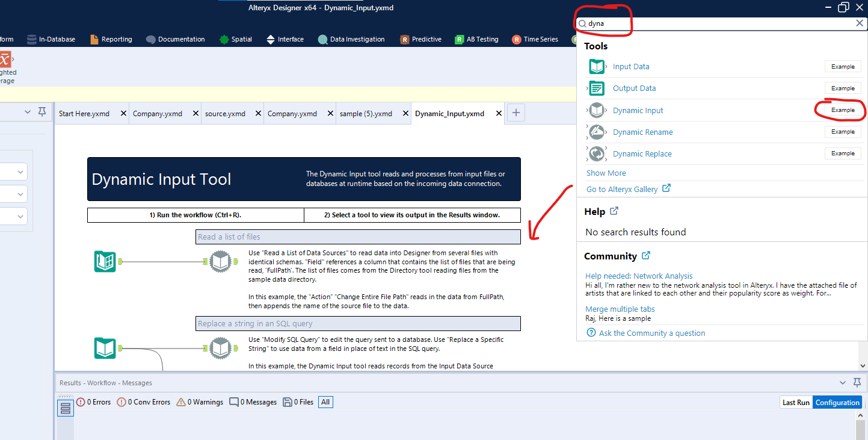Toggle the 0 Warnings message filter

click(x=199, y=401)
